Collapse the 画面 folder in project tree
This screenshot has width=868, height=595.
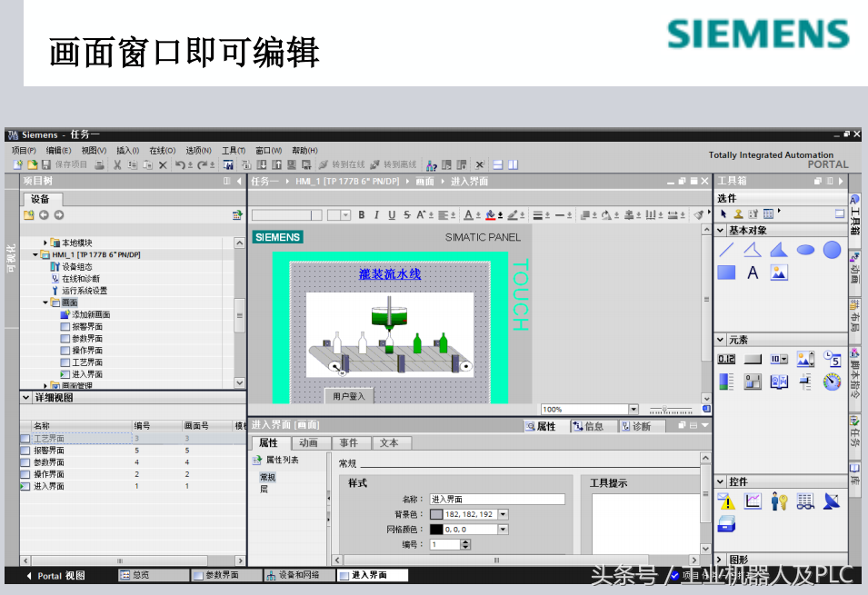tap(45, 302)
